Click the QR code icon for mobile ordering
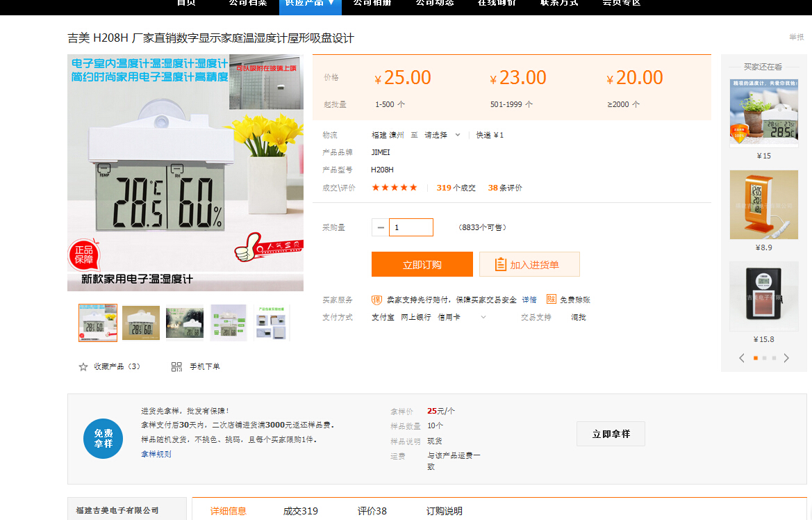This screenshot has height=520, width=812. 176,366
